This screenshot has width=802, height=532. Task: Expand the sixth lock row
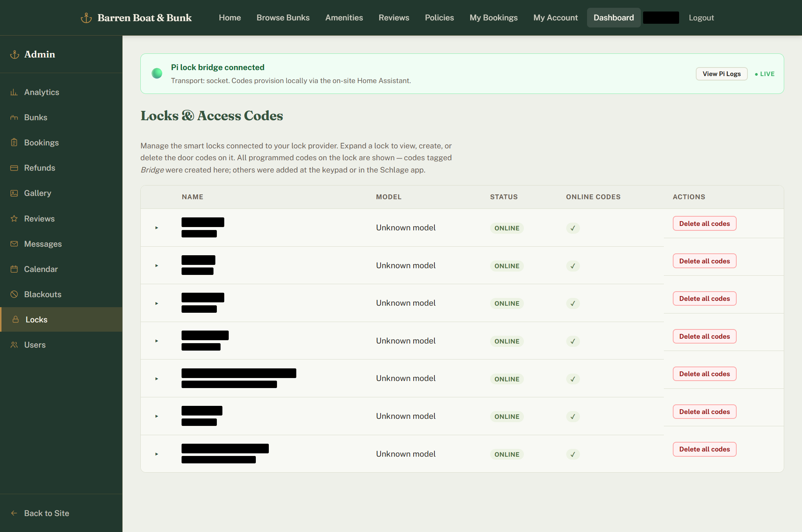[157, 416]
